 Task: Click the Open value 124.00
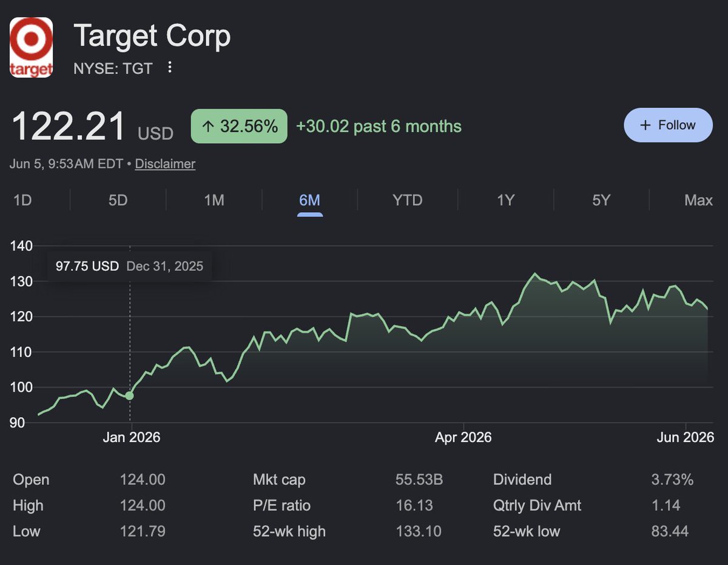coord(143,480)
